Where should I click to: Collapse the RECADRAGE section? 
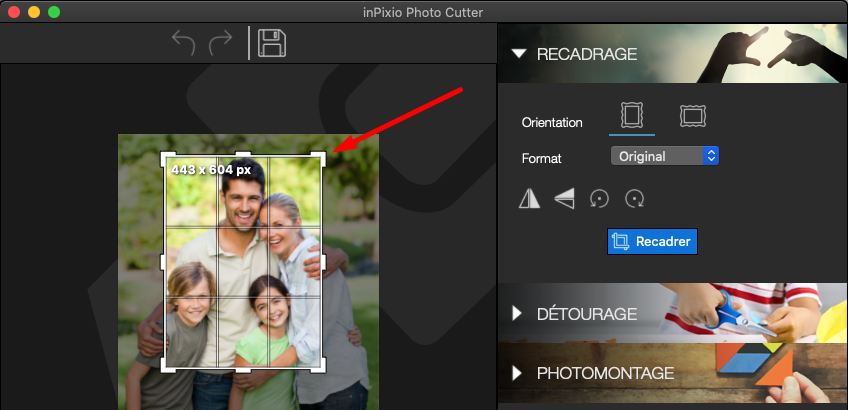coord(519,54)
